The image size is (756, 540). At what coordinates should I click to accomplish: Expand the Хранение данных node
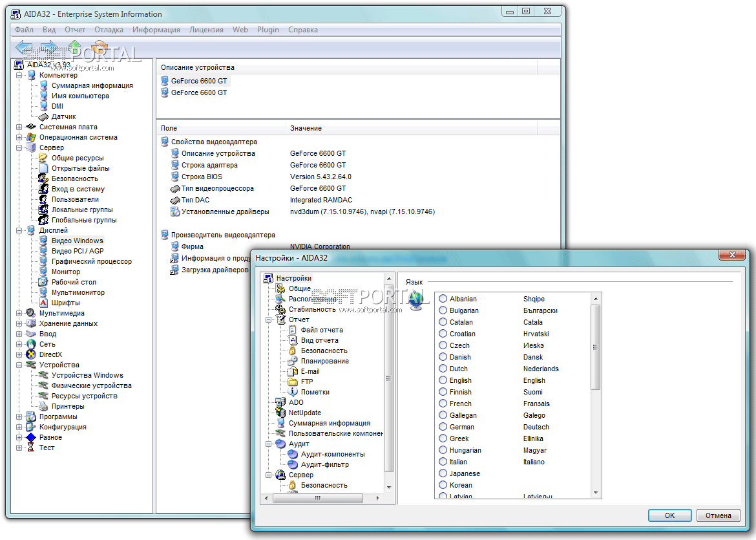tap(19, 323)
